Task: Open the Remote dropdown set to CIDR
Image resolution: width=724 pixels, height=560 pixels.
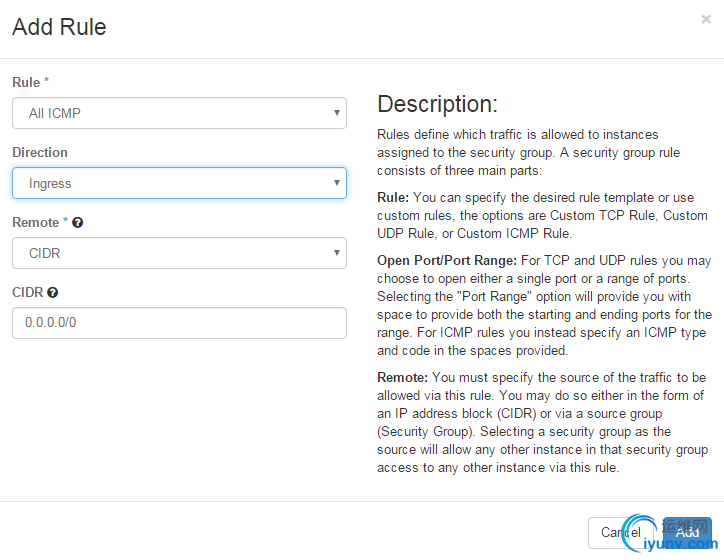Action: coord(179,253)
